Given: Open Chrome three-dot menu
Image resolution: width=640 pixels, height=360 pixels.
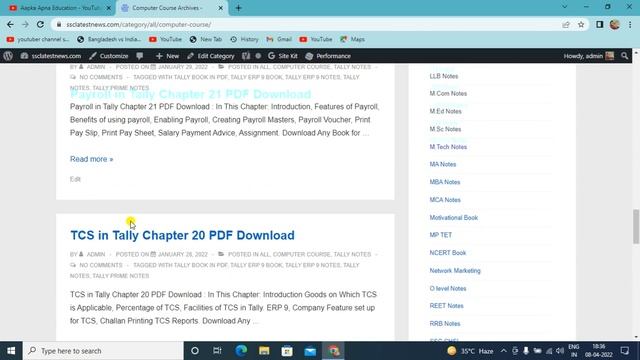Looking at the screenshot, I should 630,24.
